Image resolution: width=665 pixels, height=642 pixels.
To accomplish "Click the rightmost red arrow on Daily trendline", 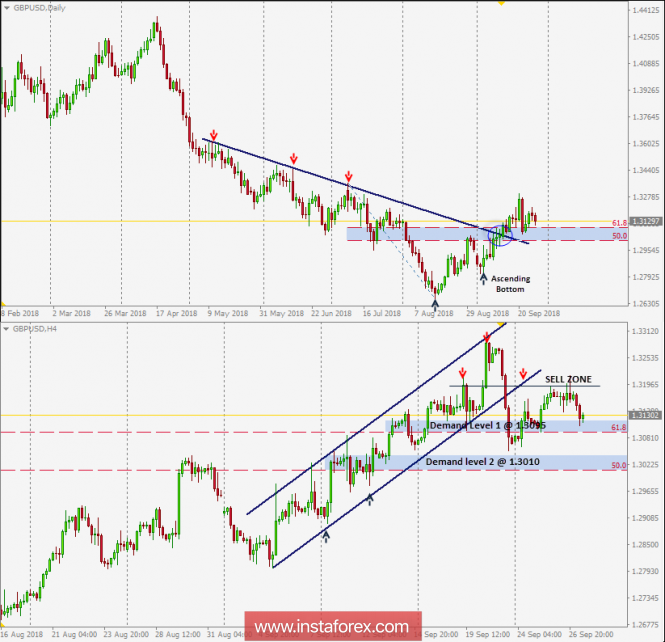I will [x=348, y=176].
